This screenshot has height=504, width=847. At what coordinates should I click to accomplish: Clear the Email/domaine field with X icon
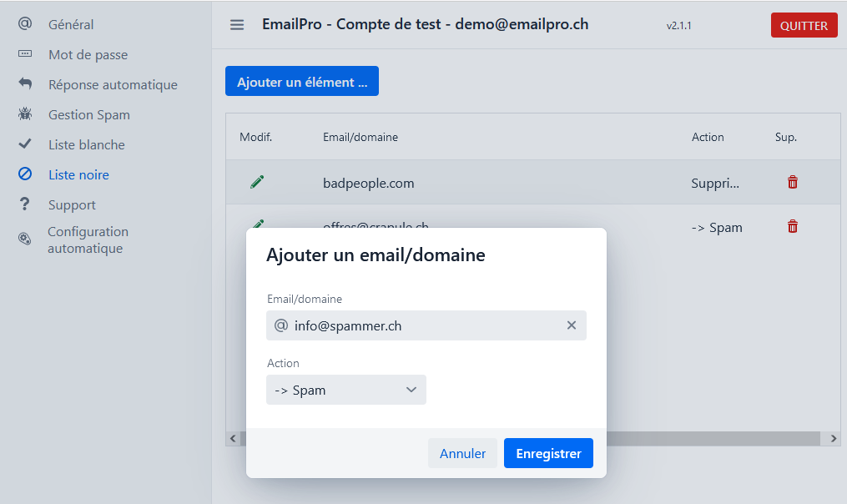coord(572,325)
